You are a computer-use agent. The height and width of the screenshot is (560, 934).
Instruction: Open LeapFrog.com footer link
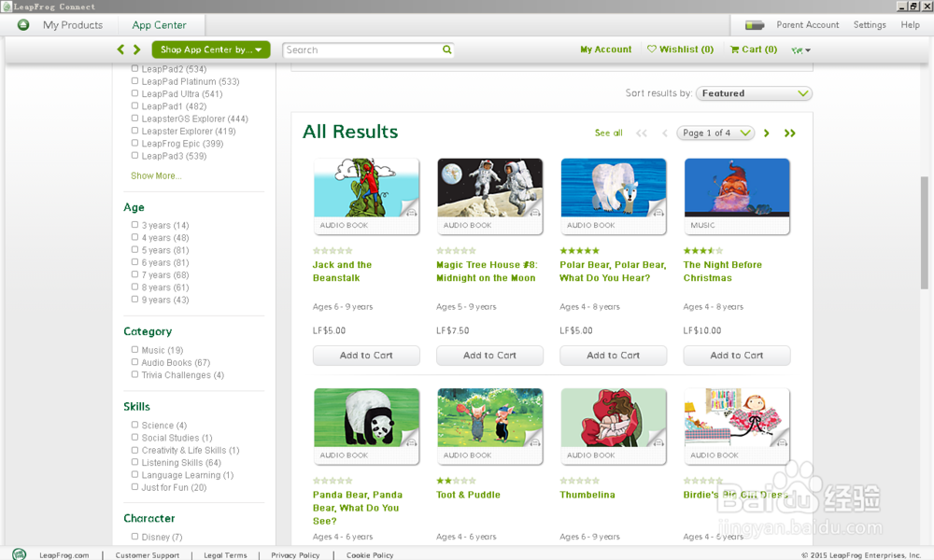tap(64, 555)
